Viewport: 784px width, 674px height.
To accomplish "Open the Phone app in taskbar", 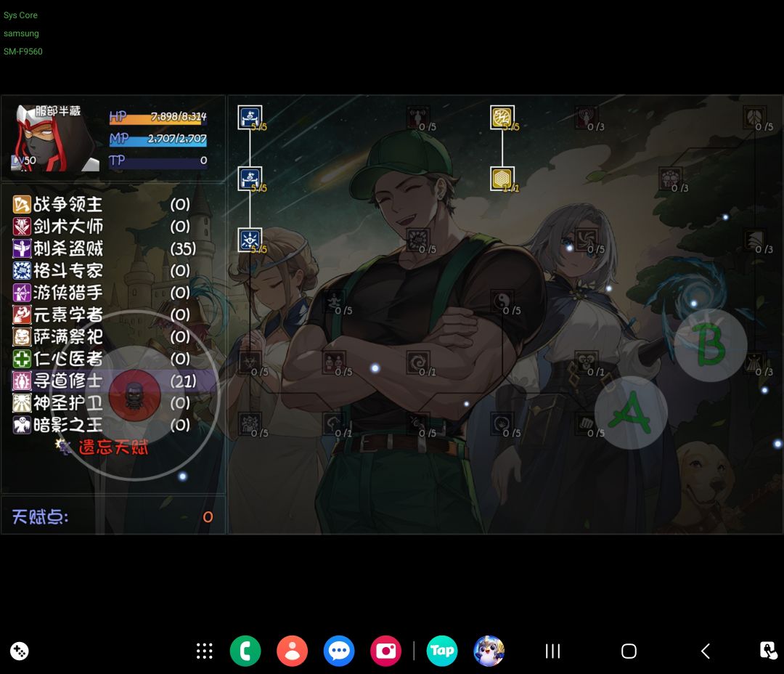I will [x=245, y=651].
